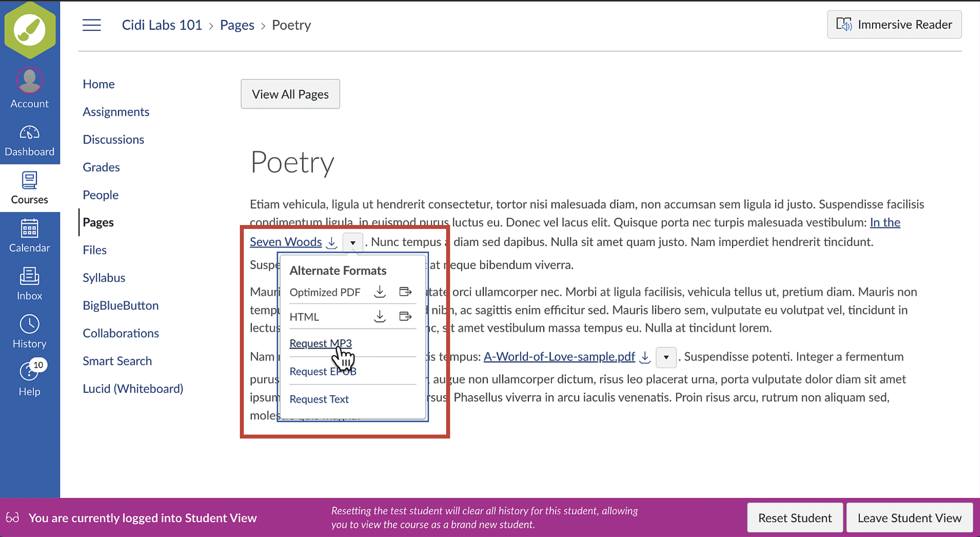Click the View All Pages button
The image size is (980, 537).
click(290, 94)
